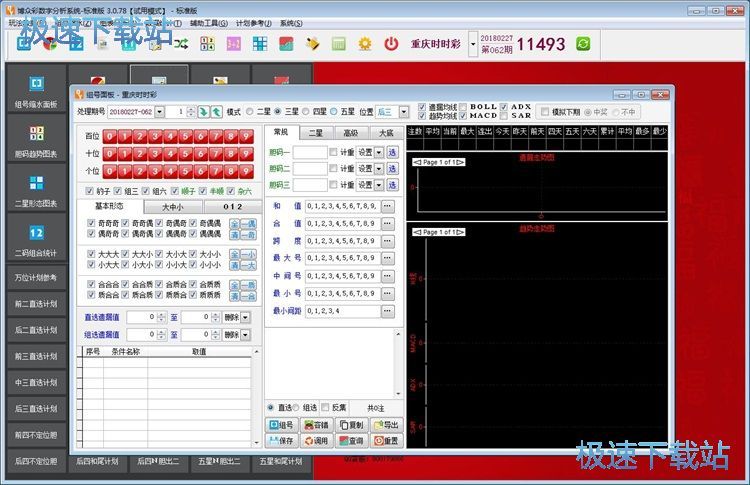Open 胆码趋势图表 in the left sidebar
This screenshot has height=485, width=750.
tap(36, 140)
